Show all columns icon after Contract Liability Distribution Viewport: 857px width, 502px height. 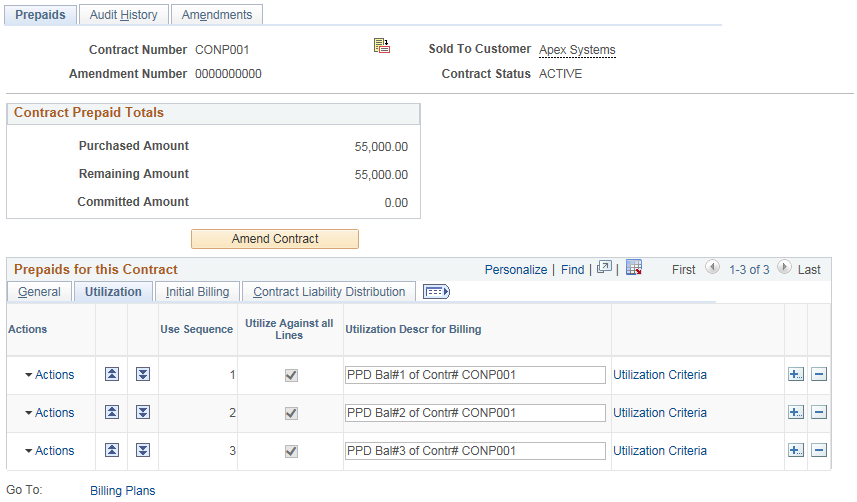436,291
